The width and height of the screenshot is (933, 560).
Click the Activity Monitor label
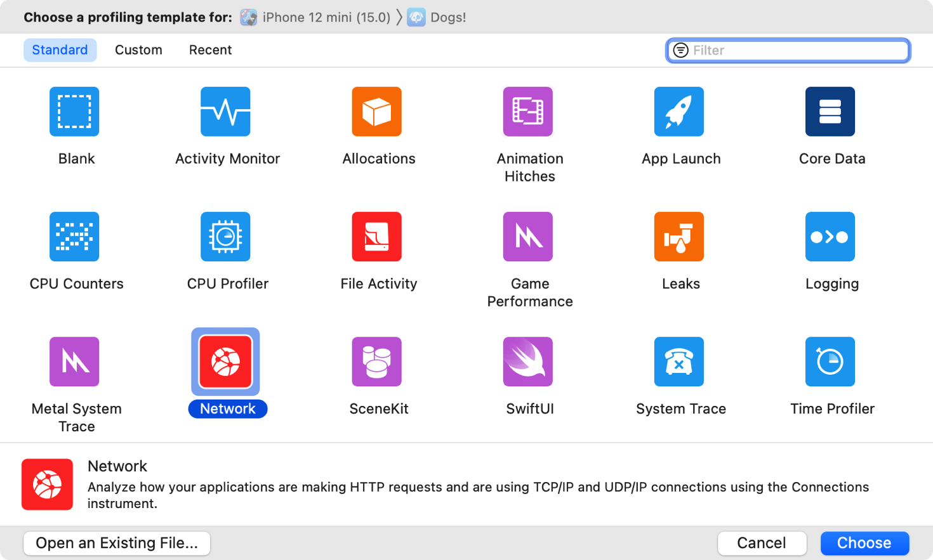pyautogui.click(x=228, y=159)
